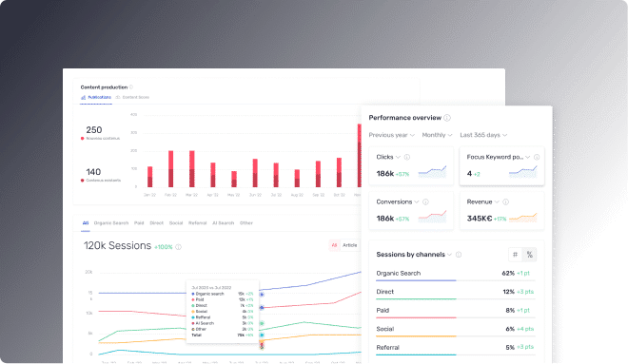Click the Social channel row label
This screenshot has height=364, width=628.
click(385, 329)
